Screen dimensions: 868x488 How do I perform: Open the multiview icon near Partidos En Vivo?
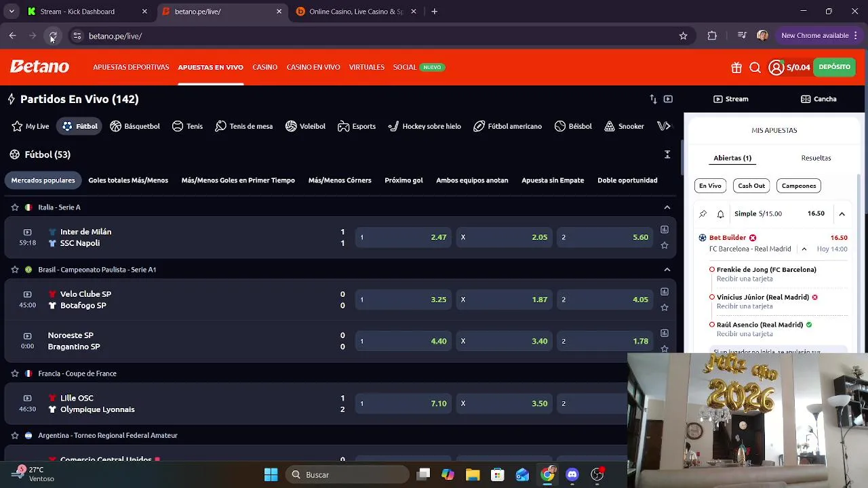668,99
